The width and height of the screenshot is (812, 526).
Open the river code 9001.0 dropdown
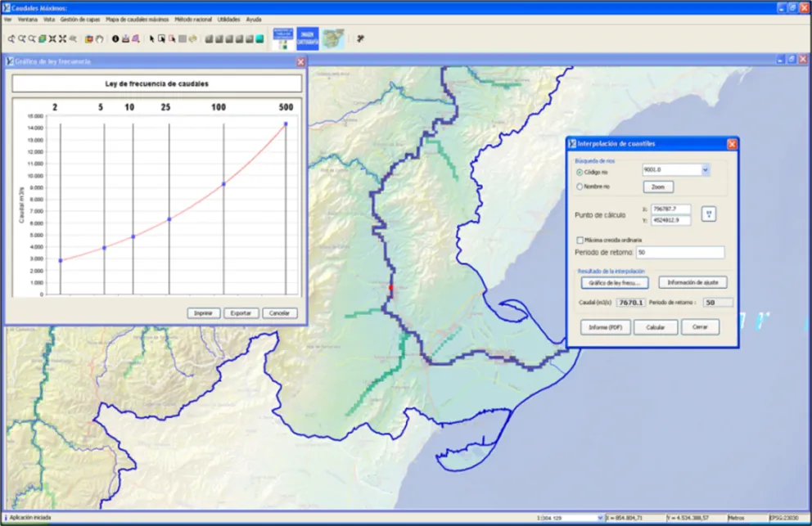(705, 170)
